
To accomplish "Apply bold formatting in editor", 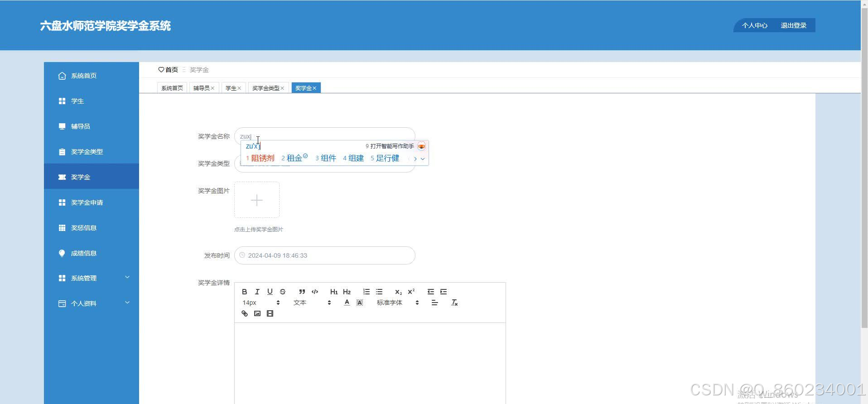I will pyautogui.click(x=245, y=292).
